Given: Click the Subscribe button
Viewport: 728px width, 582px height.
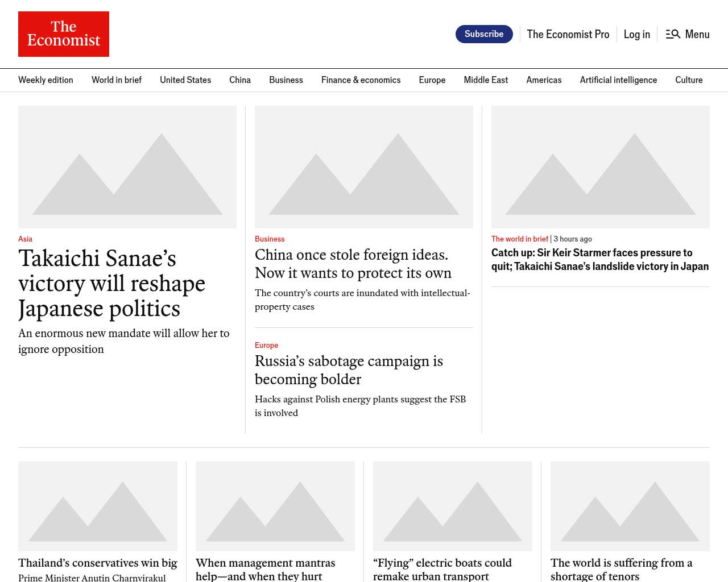Looking at the screenshot, I should click(484, 34).
